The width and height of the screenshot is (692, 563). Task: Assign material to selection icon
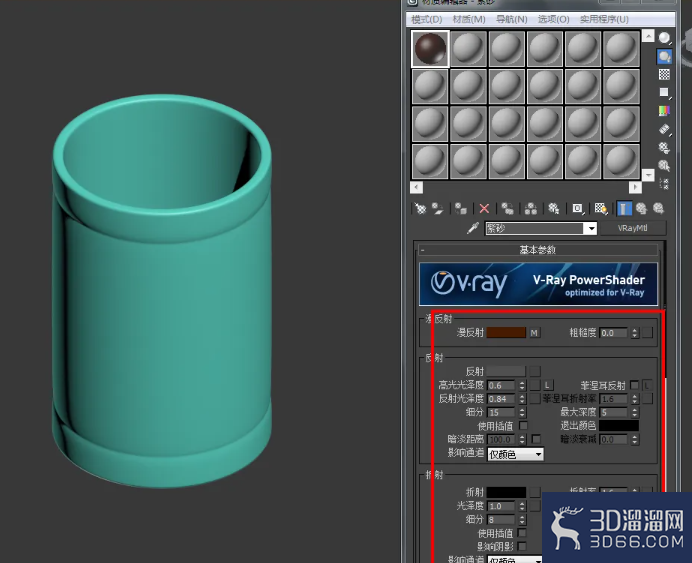coord(461,208)
